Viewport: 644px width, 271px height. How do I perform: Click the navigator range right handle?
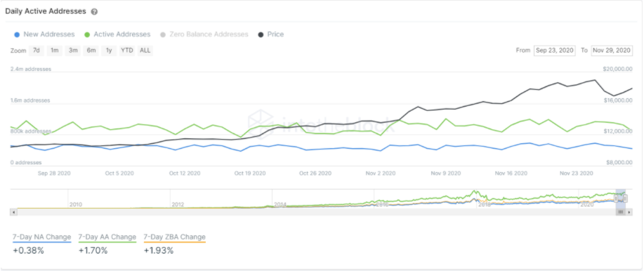(x=625, y=198)
